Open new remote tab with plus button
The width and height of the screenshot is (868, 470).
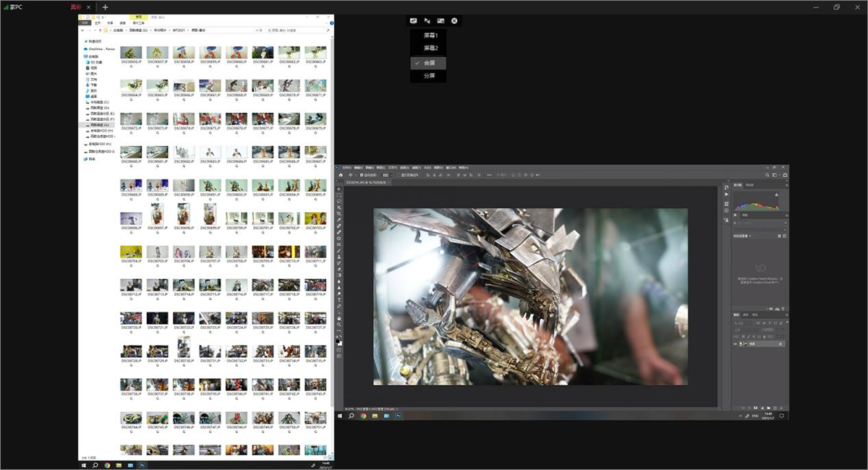point(105,7)
